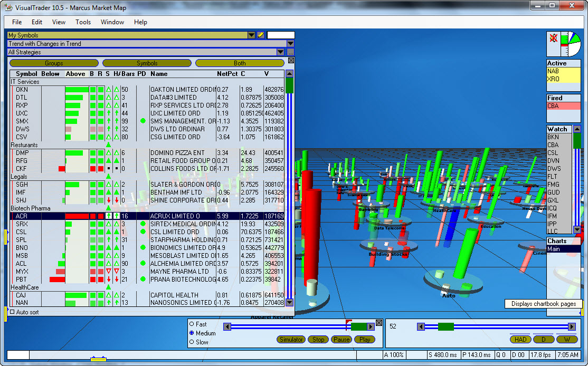Click the Pause button
The width and height of the screenshot is (588, 366).
tap(342, 340)
